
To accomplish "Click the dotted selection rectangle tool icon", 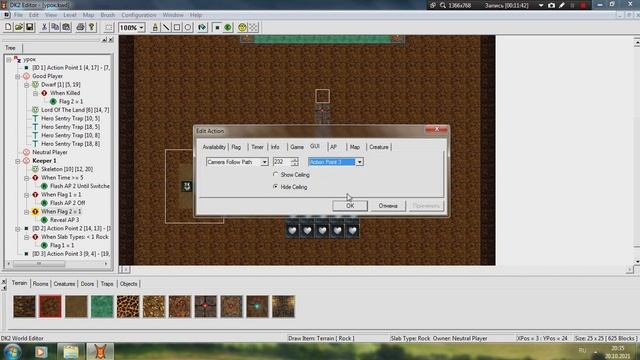I will 109,27.
